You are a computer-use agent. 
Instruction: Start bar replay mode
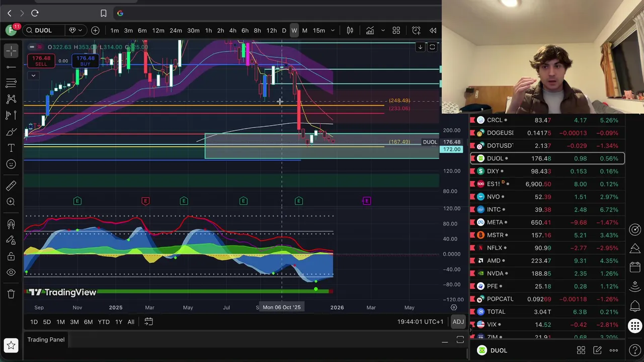tap(433, 31)
